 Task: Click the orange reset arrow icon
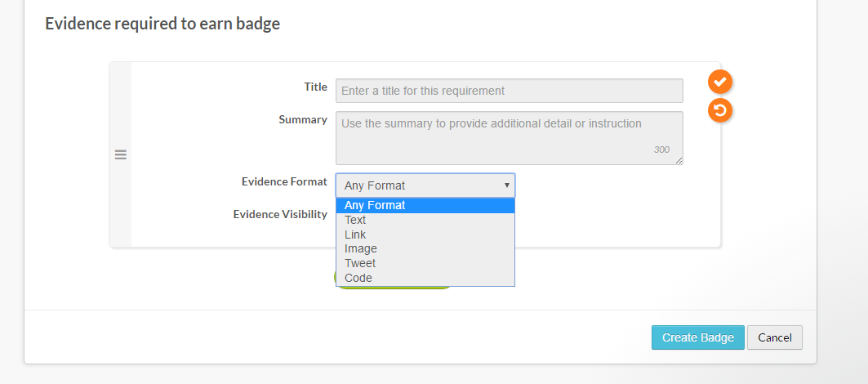pos(719,110)
